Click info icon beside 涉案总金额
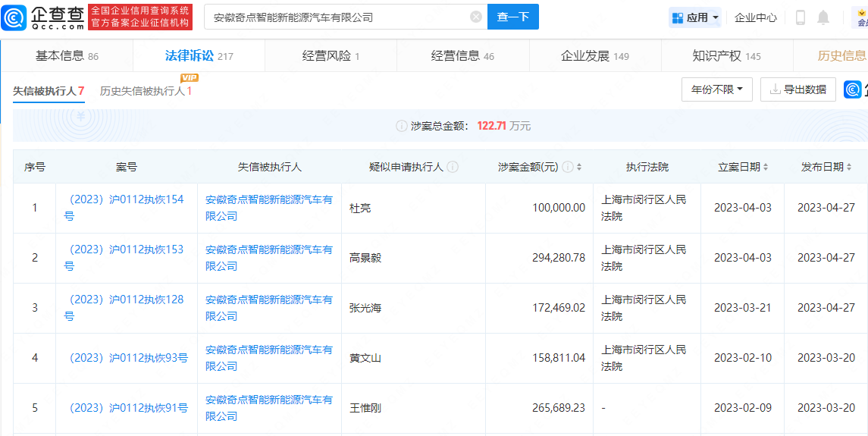The height and width of the screenshot is (436, 868). pos(401,127)
